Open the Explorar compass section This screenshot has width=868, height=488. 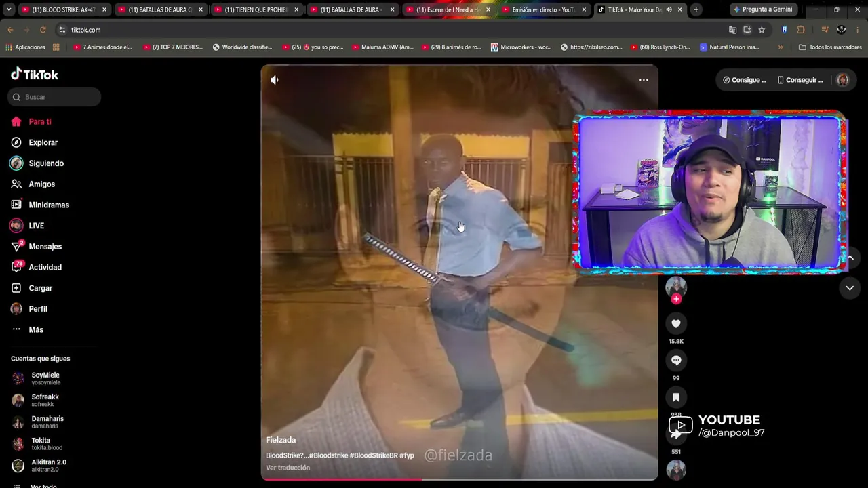[x=35, y=142]
